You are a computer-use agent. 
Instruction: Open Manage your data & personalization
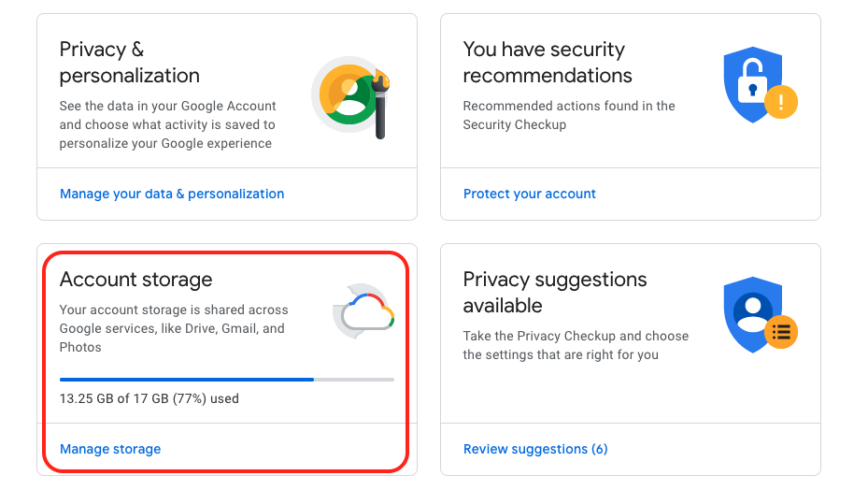pyautogui.click(x=172, y=194)
